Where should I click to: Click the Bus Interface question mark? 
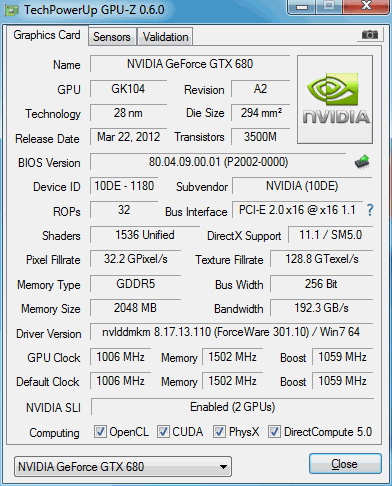tap(370, 210)
